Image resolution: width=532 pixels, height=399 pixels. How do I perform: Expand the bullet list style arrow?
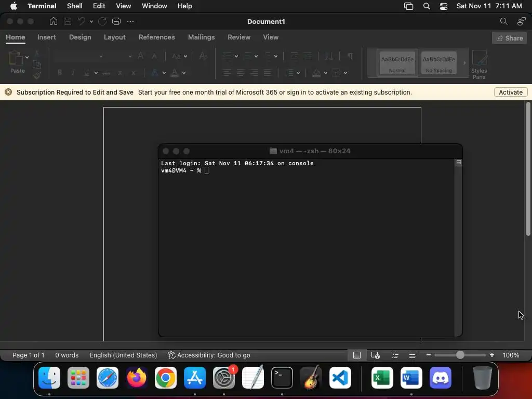tap(236, 56)
